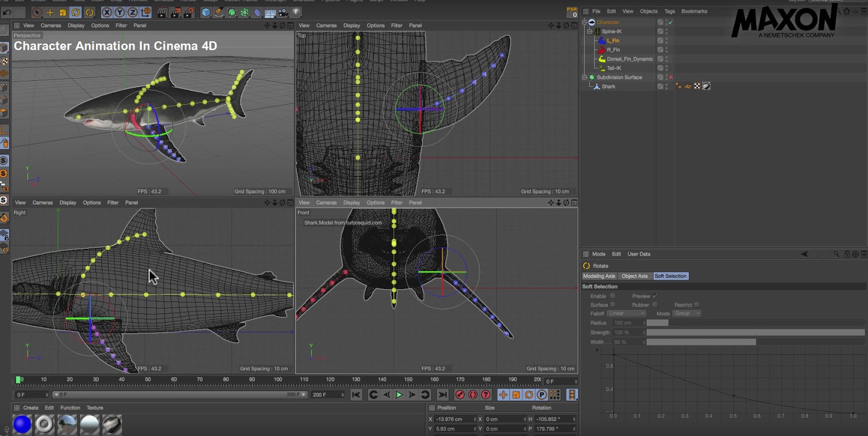Toggle the Preview checkbox

655,296
